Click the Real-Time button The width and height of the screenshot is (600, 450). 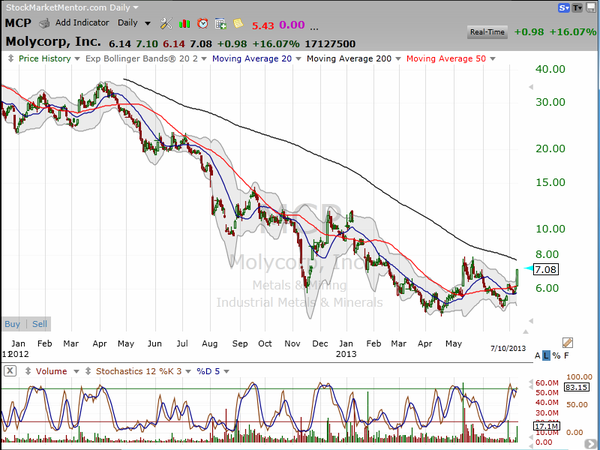coord(487,32)
